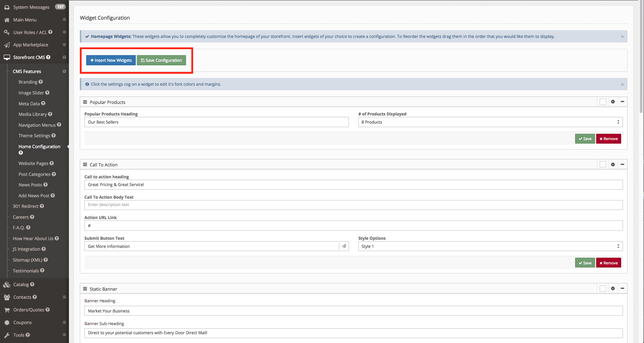Image resolution: width=644 pixels, height=343 pixels.
Task: Click help icon next to Media Library
Action: pos(50,114)
